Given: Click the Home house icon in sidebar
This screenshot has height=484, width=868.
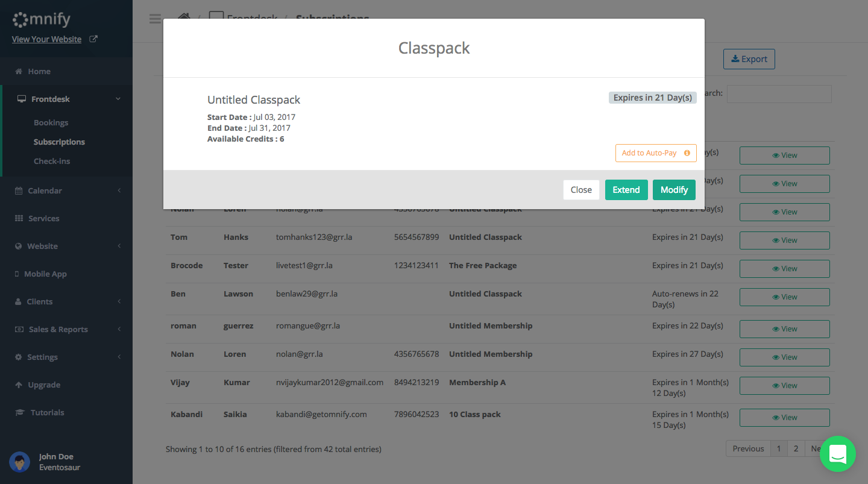Looking at the screenshot, I should tap(19, 71).
